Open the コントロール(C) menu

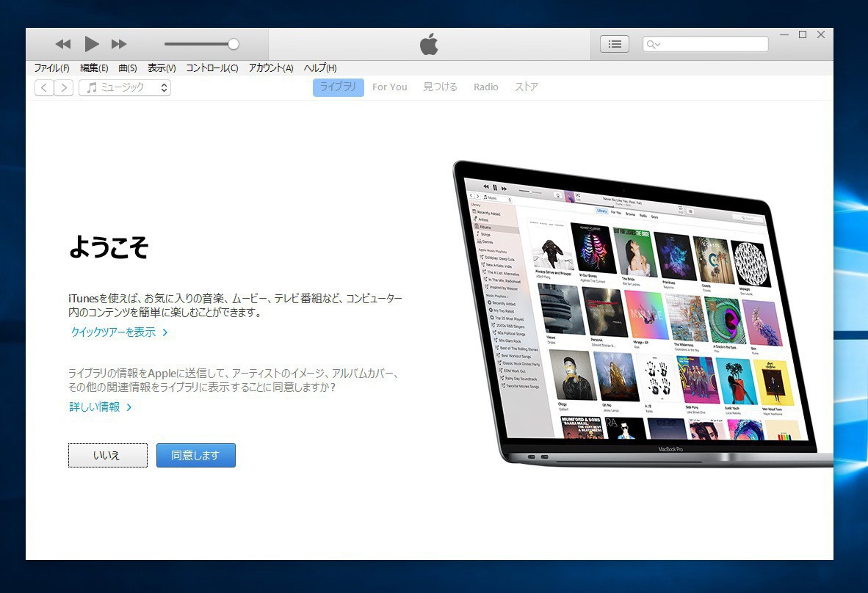(x=212, y=68)
